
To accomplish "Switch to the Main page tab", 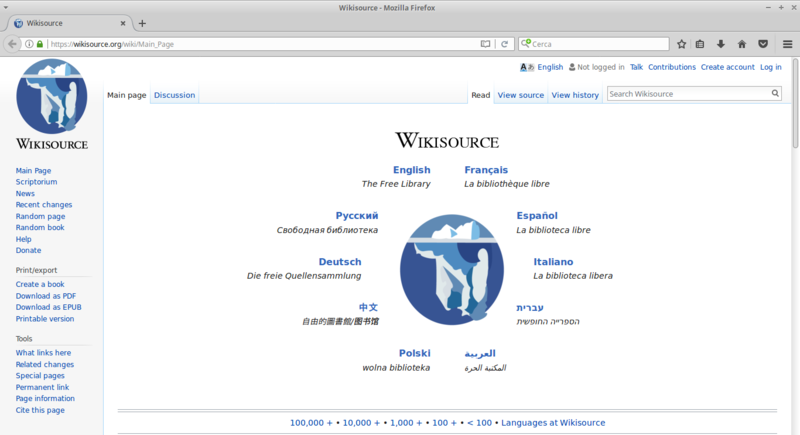I will pos(127,95).
